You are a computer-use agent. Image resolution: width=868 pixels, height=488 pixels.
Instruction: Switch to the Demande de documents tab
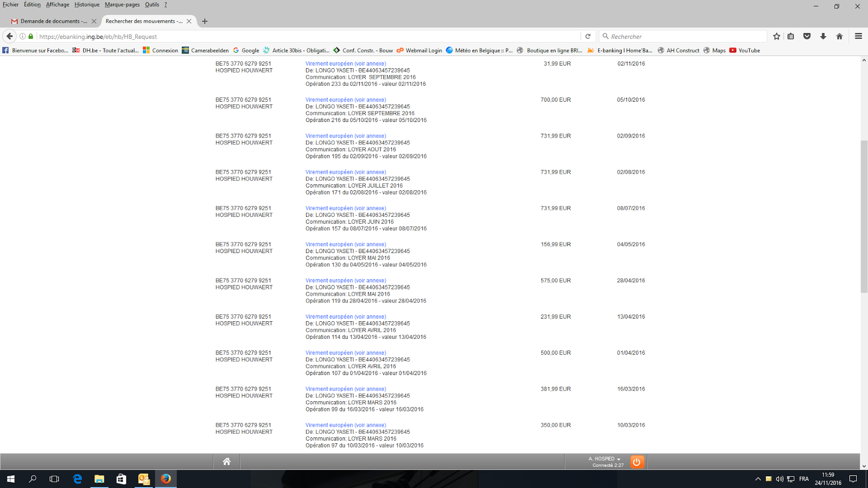[x=53, y=21]
